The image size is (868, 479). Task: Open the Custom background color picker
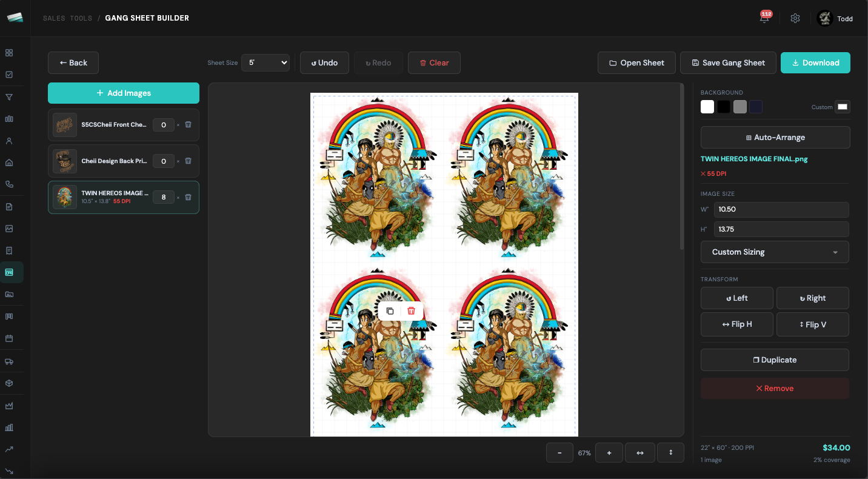click(x=843, y=107)
